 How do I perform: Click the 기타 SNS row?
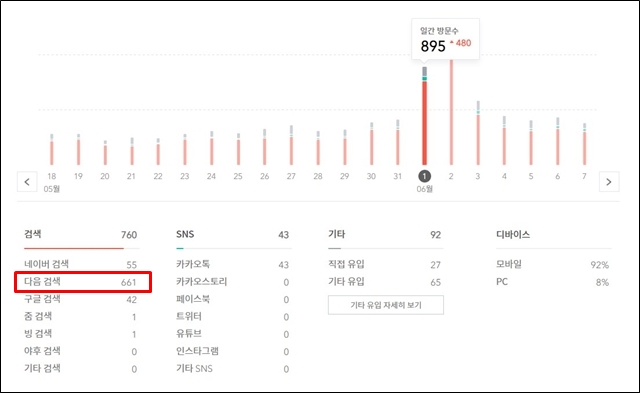233,369
